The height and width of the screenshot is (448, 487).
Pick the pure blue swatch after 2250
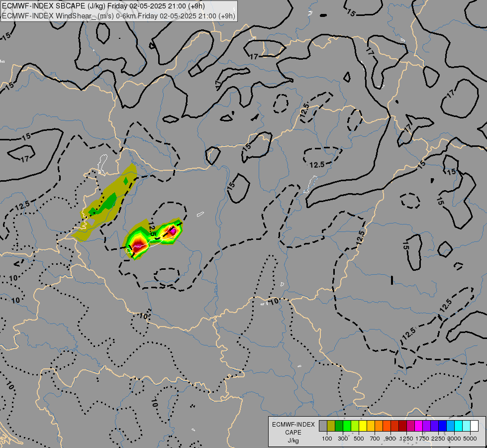click(x=443, y=426)
